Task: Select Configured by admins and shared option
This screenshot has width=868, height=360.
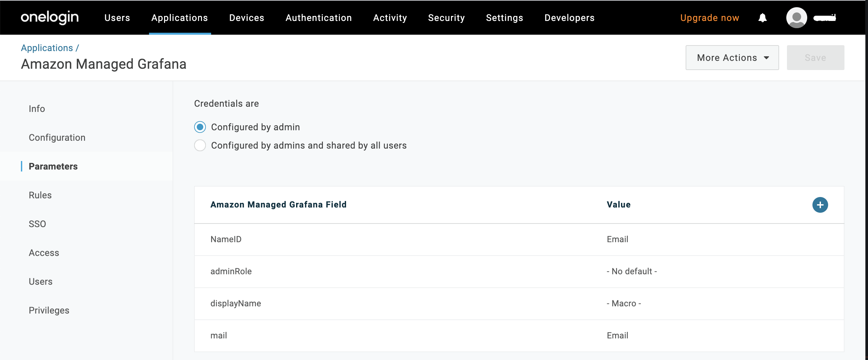Action: (x=200, y=145)
